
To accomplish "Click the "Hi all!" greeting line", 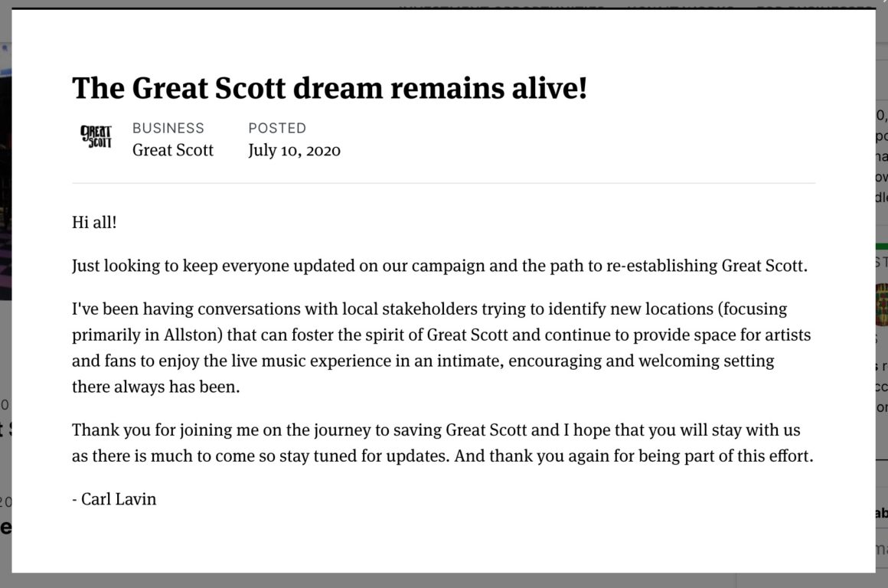I will pos(94,222).
